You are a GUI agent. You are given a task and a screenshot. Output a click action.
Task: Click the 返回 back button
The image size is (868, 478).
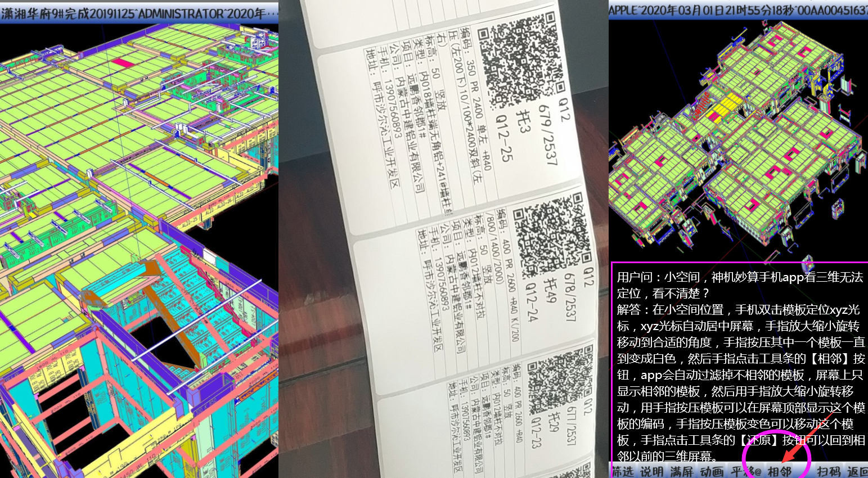(x=857, y=471)
